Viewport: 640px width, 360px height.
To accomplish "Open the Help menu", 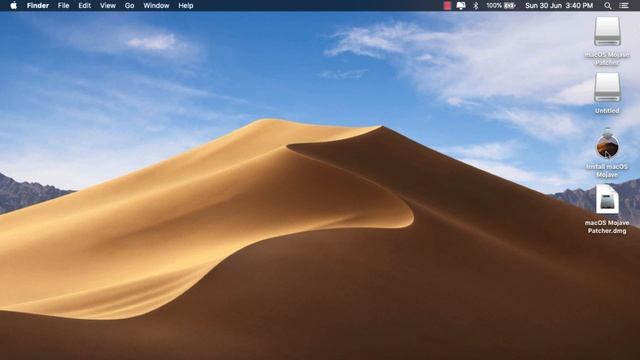I will [186, 6].
